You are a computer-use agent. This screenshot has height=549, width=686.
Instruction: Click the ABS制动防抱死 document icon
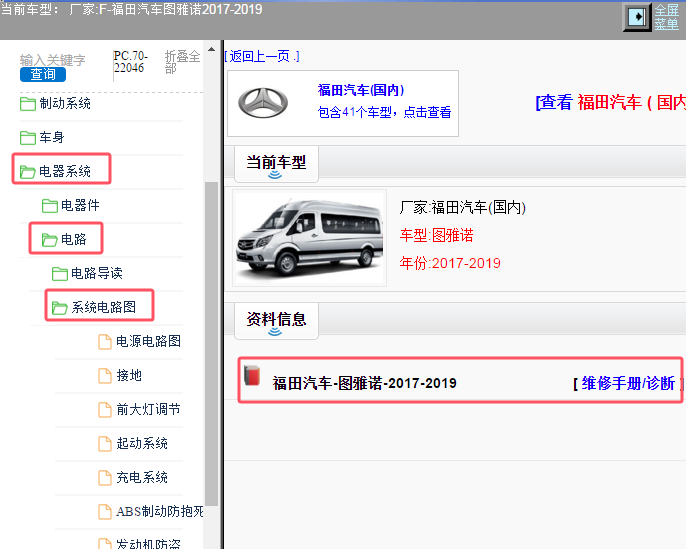click(x=105, y=512)
